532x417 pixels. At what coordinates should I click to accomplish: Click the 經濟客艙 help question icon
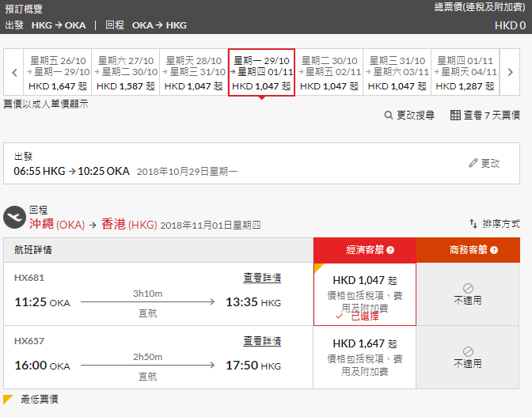coord(390,250)
